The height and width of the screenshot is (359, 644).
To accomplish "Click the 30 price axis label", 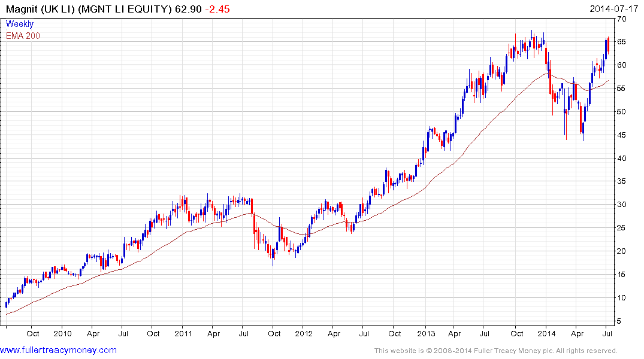I will [x=621, y=205].
